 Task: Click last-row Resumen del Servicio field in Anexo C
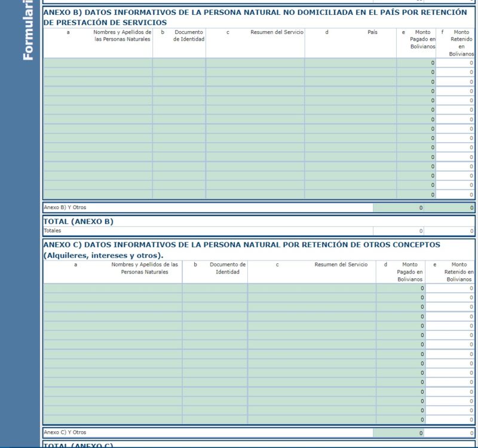312,419
